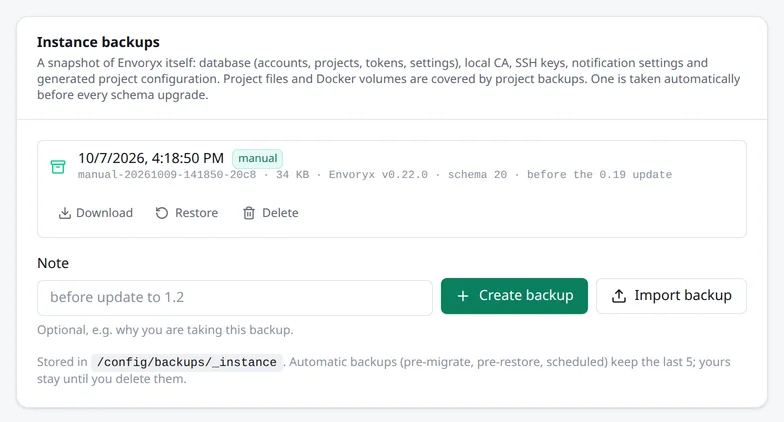This screenshot has height=422, width=784.
Task: Click the 'Note' field label
Action: click(x=53, y=263)
